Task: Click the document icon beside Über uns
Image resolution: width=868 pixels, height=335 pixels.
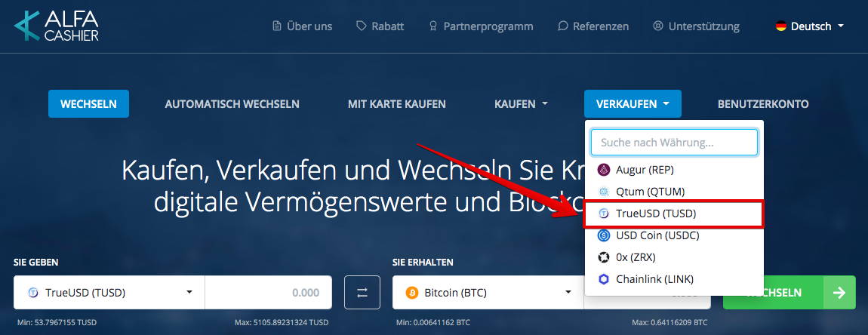Action: (277, 26)
